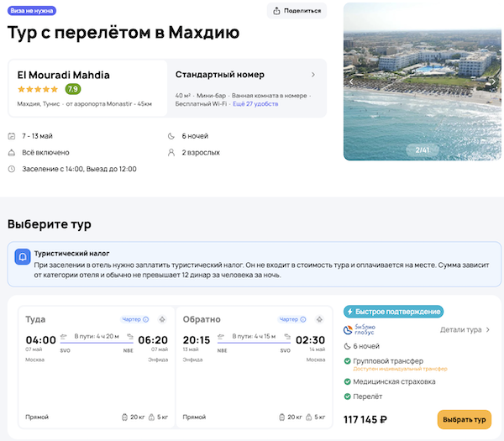Expand the Стандартный номер room details arrow
The height and width of the screenshot is (441, 504).
pyautogui.click(x=313, y=75)
